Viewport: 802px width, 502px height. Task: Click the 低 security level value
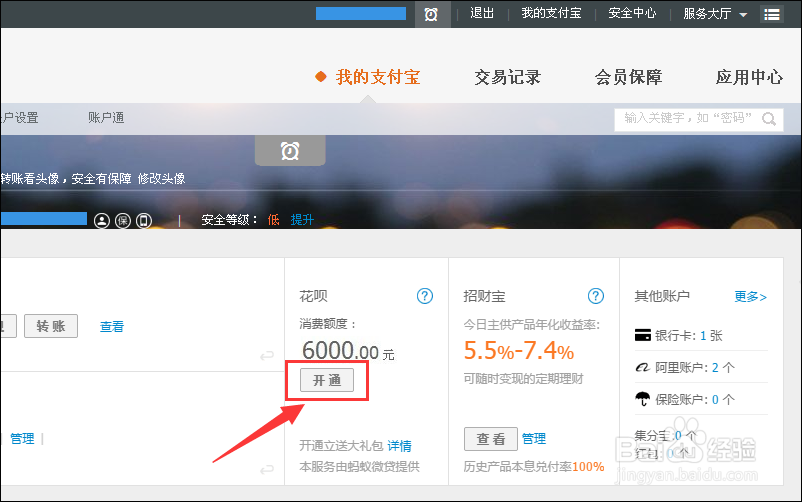coord(274,220)
